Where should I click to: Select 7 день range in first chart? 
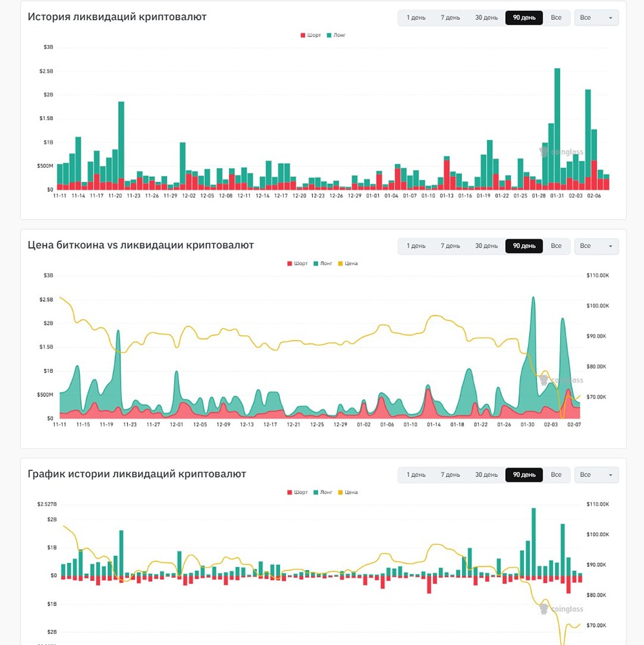(x=450, y=17)
